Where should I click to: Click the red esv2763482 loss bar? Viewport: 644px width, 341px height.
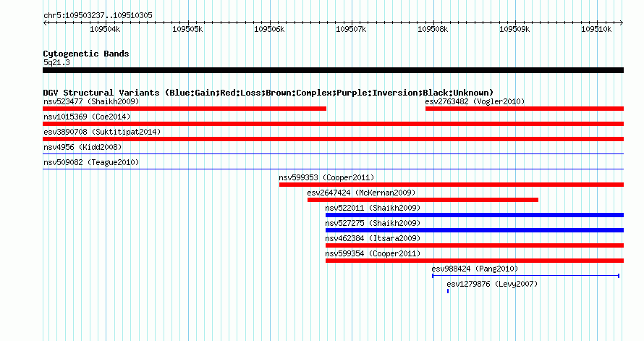pos(525,109)
